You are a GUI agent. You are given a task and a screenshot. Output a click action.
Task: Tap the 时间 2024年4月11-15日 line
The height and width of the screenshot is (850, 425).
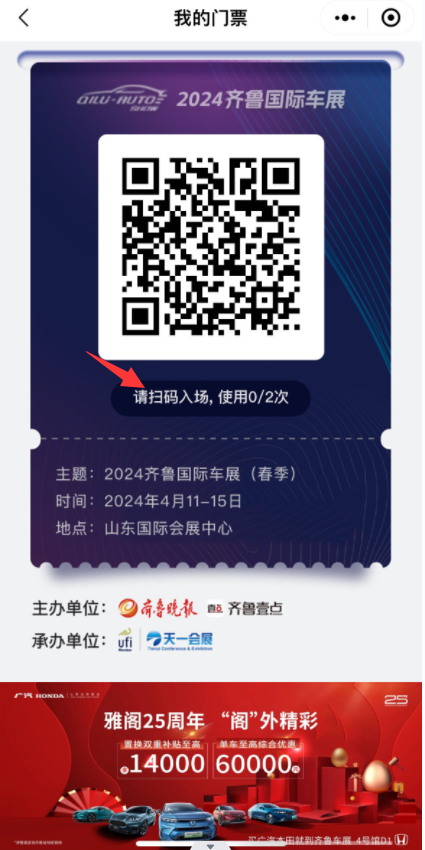tap(149, 501)
